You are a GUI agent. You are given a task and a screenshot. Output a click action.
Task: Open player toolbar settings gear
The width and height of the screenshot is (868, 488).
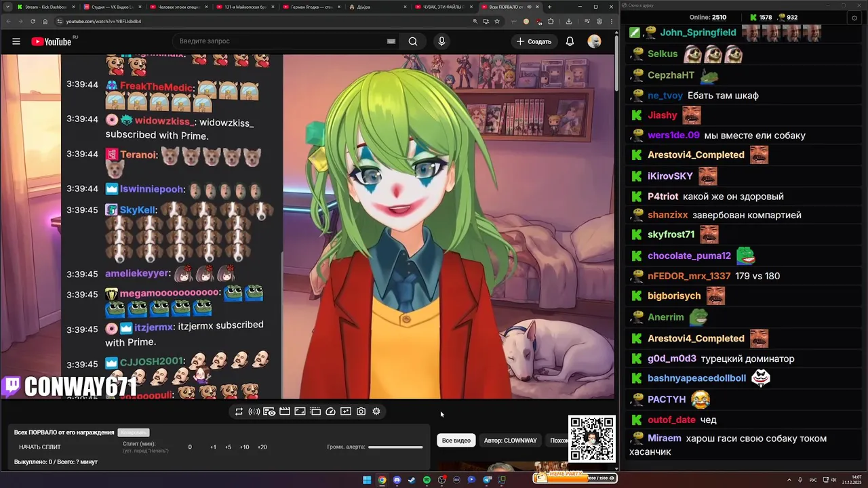tap(376, 411)
